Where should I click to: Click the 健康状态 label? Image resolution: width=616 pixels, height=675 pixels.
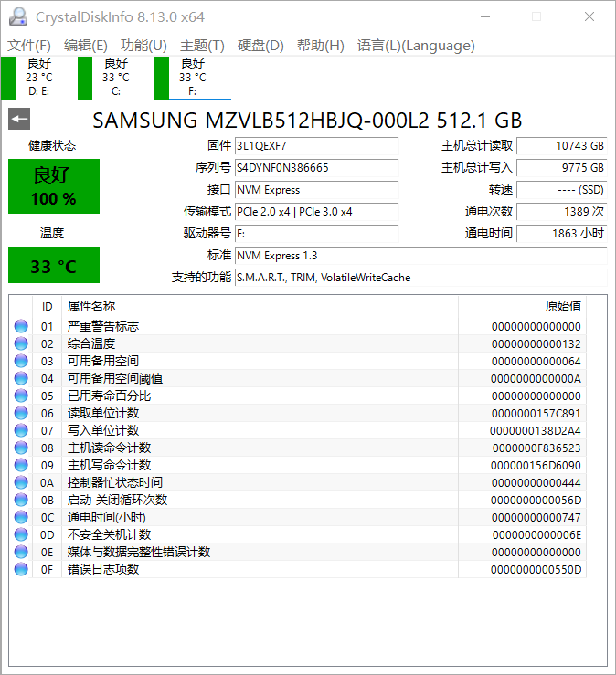[x=52, y=146]
